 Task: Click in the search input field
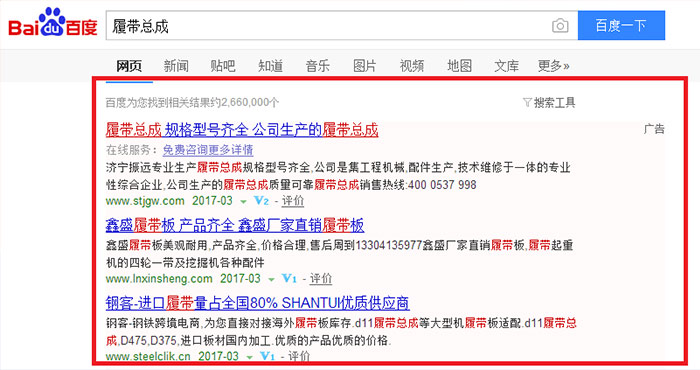(328, 26)
